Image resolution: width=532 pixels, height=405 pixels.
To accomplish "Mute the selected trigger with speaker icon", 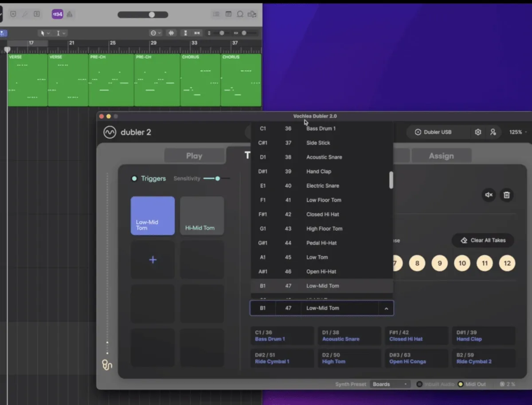I will [489, 195].
